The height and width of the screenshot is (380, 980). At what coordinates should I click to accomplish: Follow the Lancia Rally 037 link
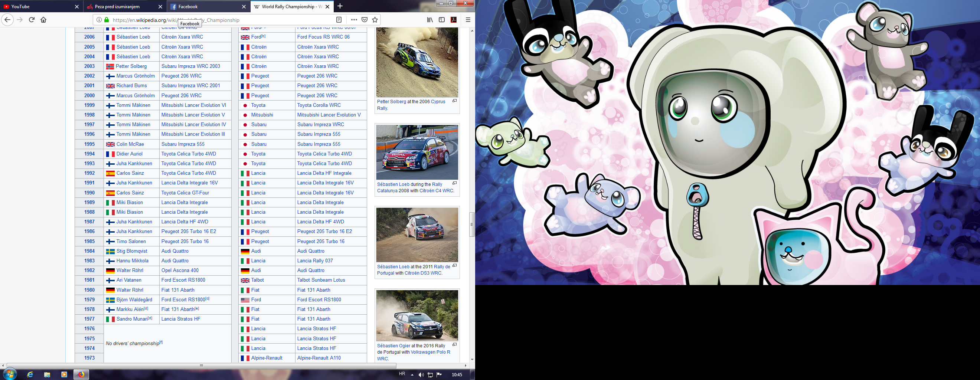tap(315, 261)
